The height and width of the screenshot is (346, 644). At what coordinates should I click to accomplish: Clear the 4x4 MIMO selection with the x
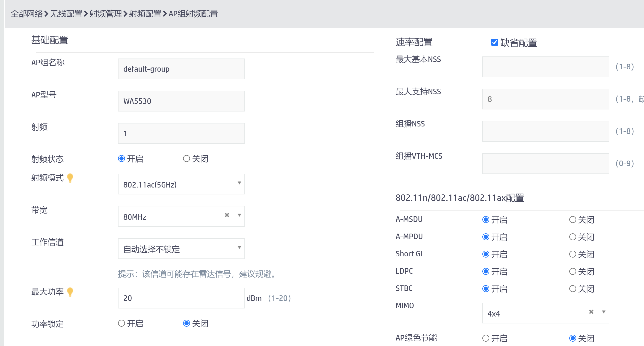click(x=591, y=312)
